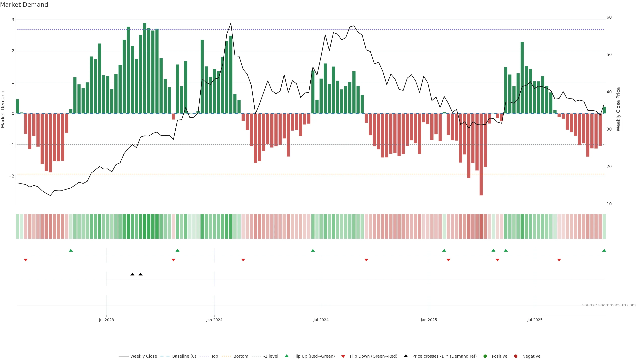Click the Market Demand chart title

[24, 5]
